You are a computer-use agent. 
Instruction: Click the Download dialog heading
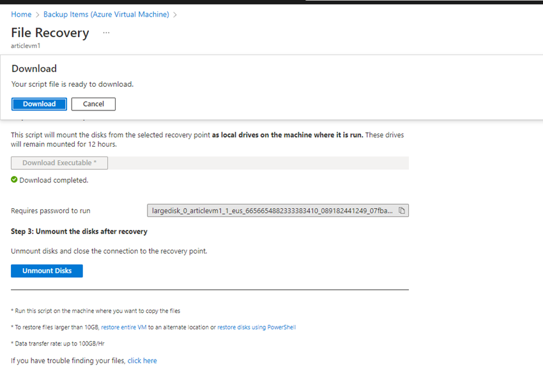[34, 68]
